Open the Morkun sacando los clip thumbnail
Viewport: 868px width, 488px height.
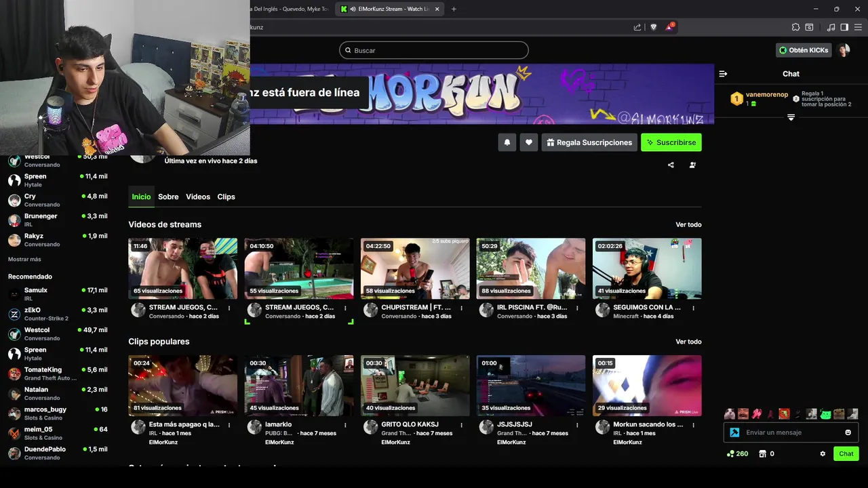(x=647, y=386)
